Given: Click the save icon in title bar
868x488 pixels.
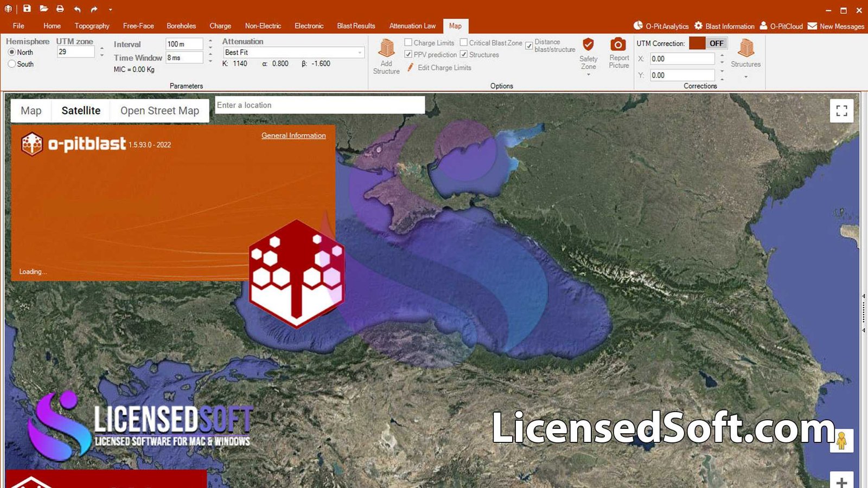Looking at the screenshot, I should point(27,9).
